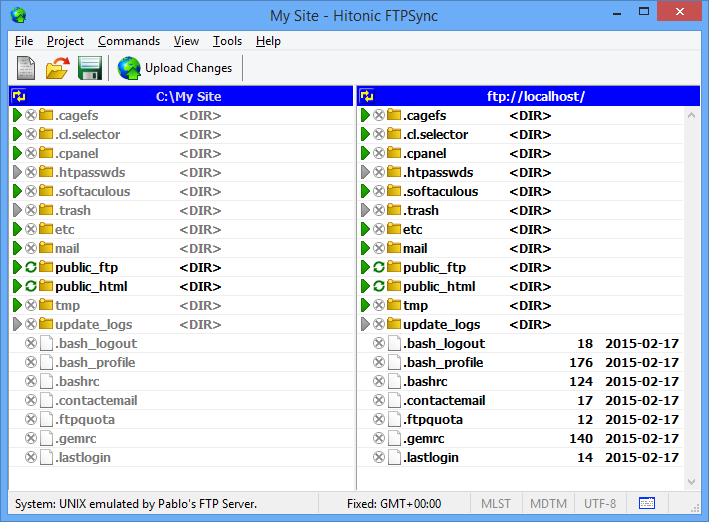Click the remote .bashrc file icon
709x522 pixels.
[x=395, y=381]
